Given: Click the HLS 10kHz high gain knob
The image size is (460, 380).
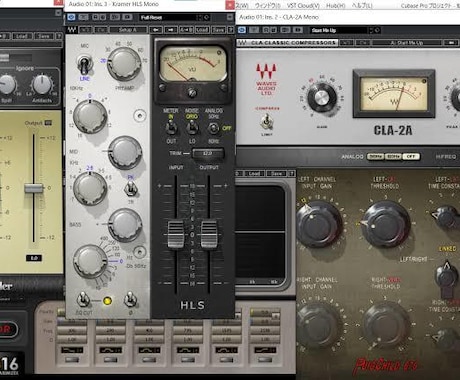Looking at the screenshot, I should point(90,116).
